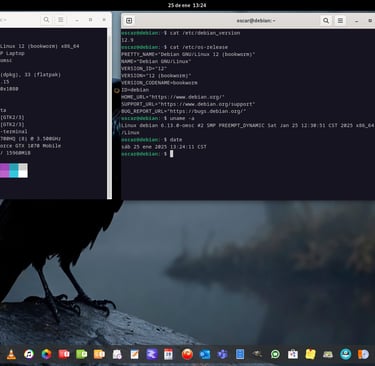375x366 pixels.
Task: Click the VERSION_CODENAME=bookworm line
Action: pos(159,83)
